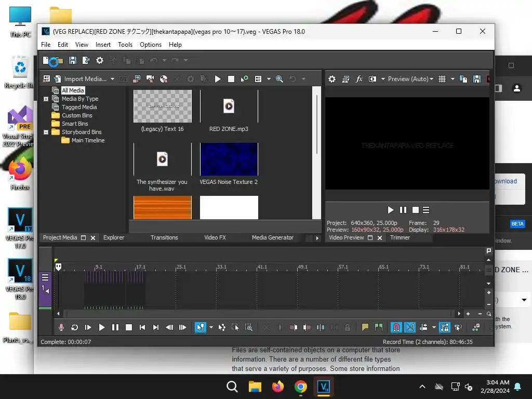Open the Insert menu
The height and width of the screenshot is (399, 532).
(x=103, y=45)
